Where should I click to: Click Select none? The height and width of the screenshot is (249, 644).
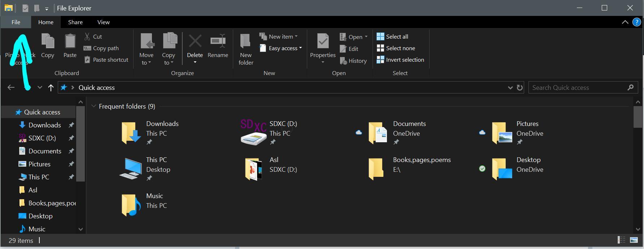396,48
